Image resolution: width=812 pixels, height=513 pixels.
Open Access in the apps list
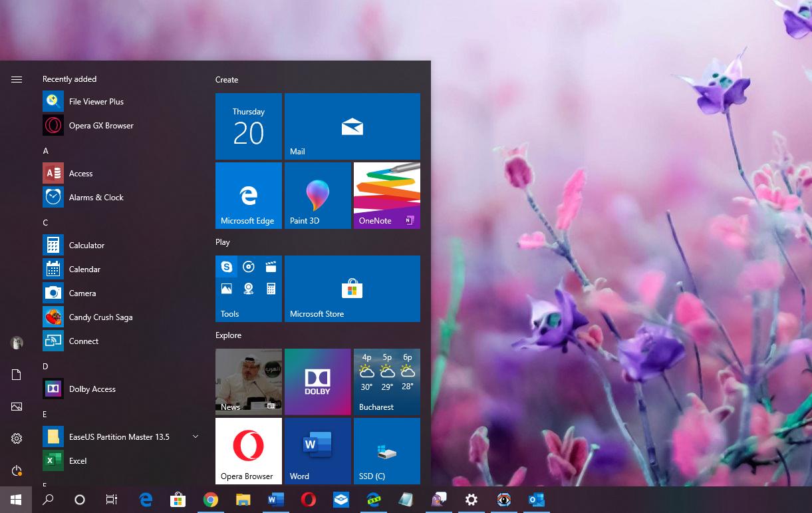(121, 174)
